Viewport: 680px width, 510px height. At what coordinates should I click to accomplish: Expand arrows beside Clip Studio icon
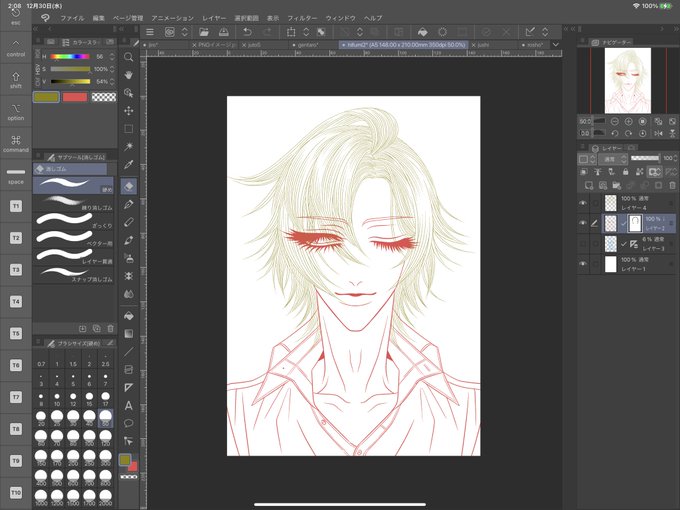pos(184,32)
